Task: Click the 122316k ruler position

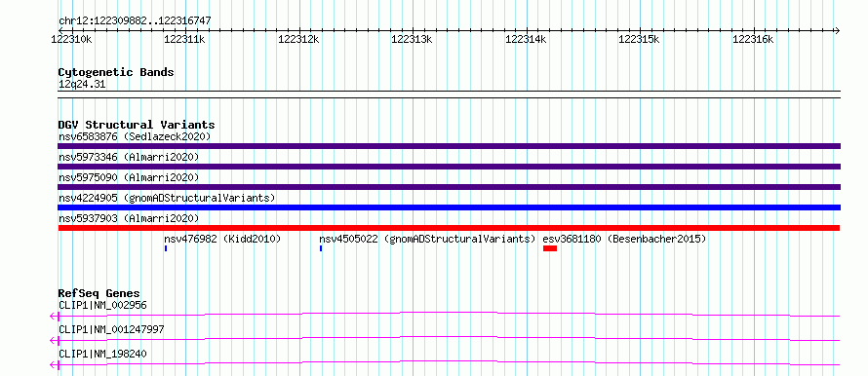Action: click(x=753, y=39)
